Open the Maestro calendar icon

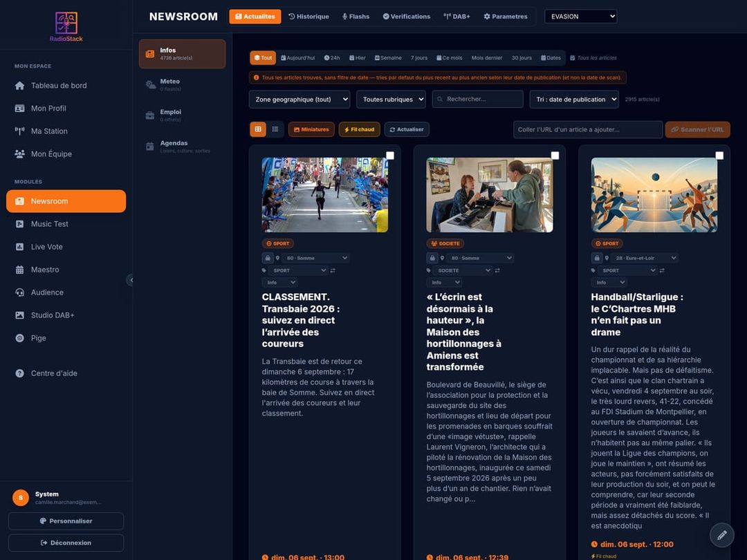coord(19,270)
